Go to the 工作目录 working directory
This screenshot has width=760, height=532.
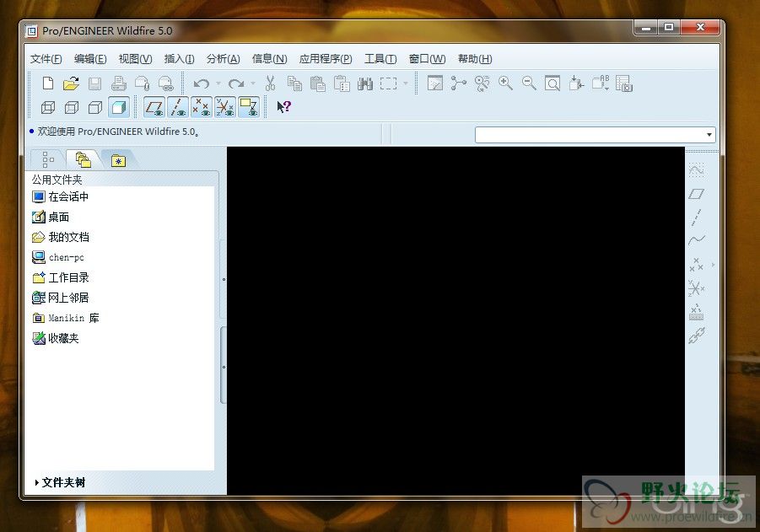coord(60,277)
